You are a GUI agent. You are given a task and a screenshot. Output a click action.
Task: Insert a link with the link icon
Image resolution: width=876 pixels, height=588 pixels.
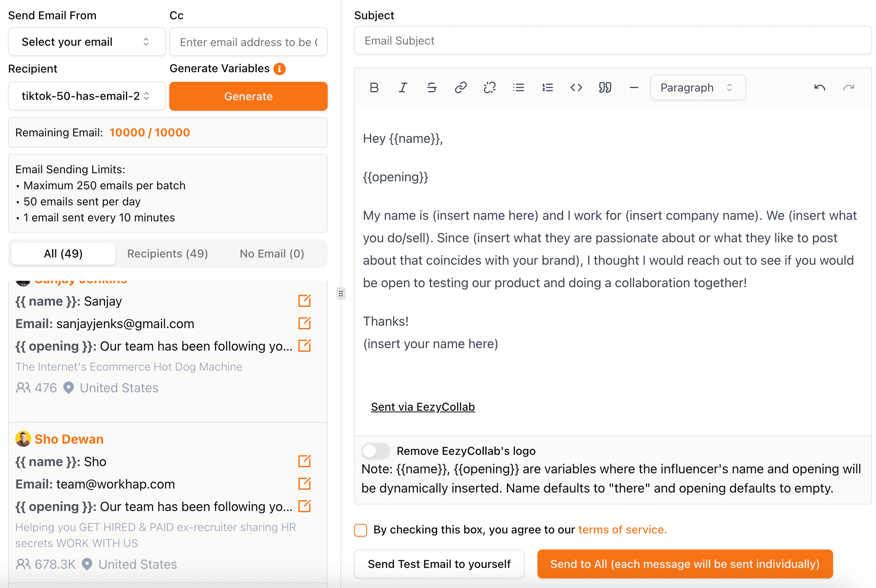pos(460,87)
